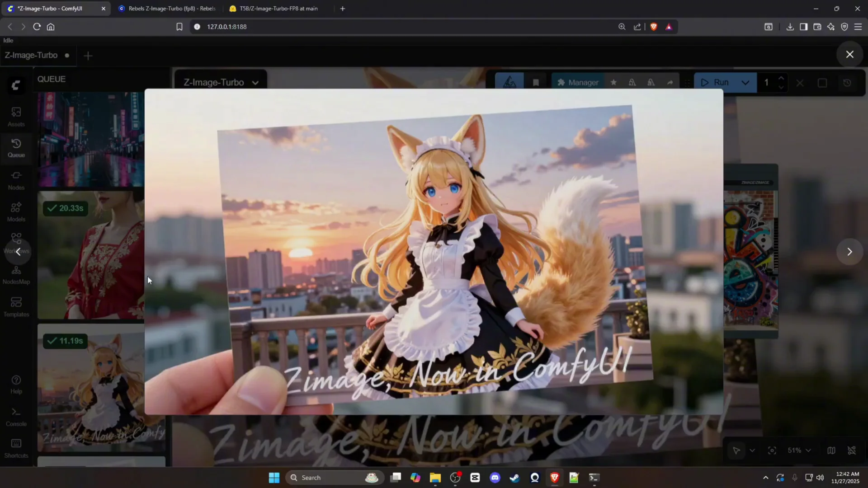This screenshot has width=868, height=488.
Task: Go to next image in gallery
Action: click(849, 252)
